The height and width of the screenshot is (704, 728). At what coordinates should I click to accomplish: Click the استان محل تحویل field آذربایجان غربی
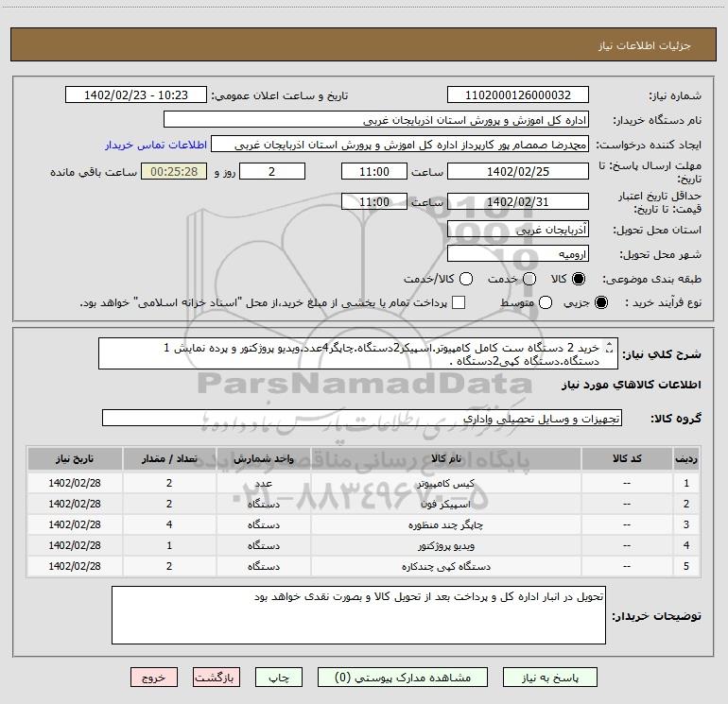[518, 230]
